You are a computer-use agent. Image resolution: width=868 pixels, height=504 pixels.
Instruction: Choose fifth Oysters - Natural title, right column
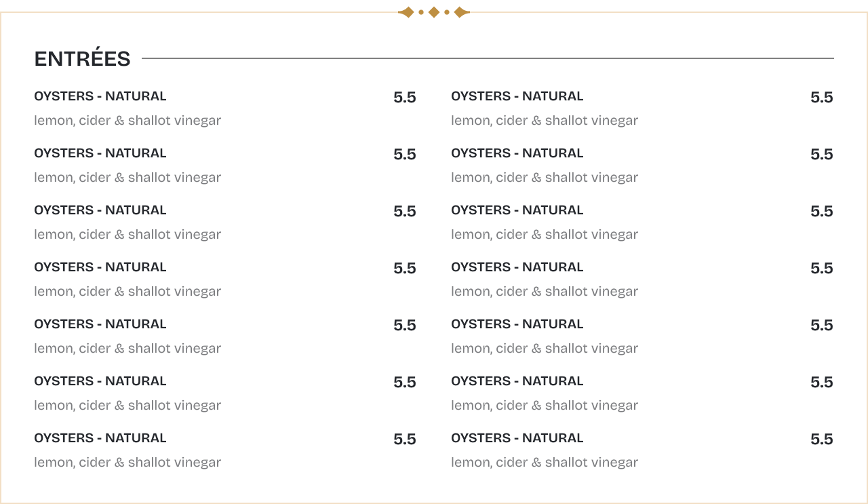(x=517, y=324)
